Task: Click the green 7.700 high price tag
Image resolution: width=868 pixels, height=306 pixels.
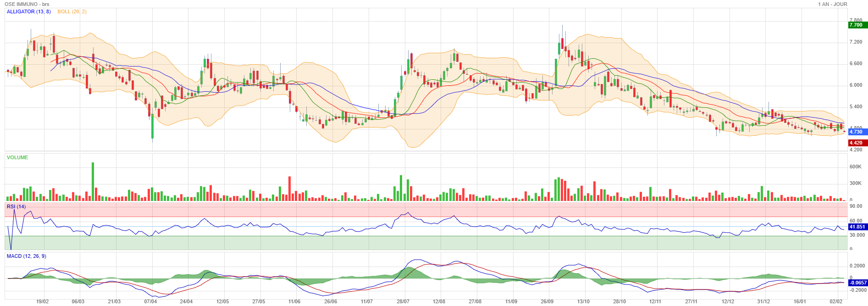Action: [x=857, y=25]
